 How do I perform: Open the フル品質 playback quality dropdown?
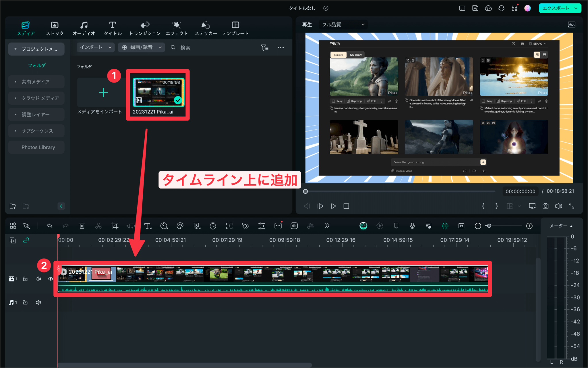(x=343, y=24)
